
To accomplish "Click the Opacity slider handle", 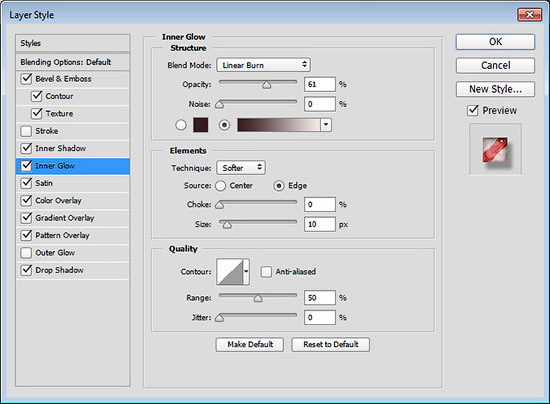I will [267, 85].
